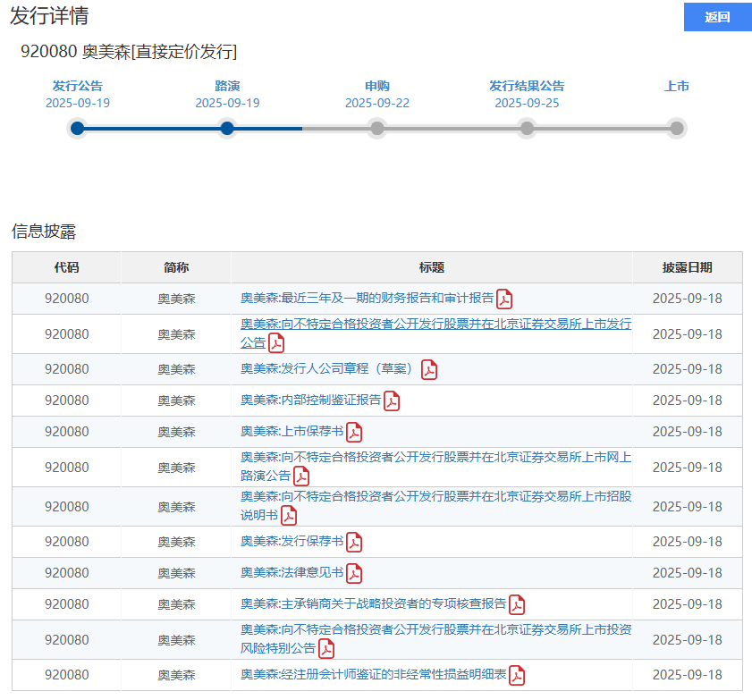Click 奥美森 short name in 上市保荐书 row
Screen dimensions: 752x700
176,432
